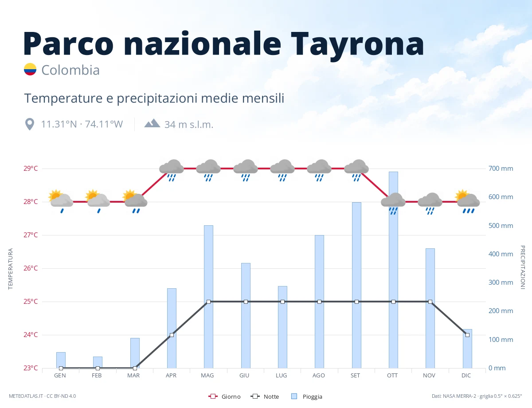Click the September rain cloud icon
The image size is (532, 408).
click(x=356, y=171)
